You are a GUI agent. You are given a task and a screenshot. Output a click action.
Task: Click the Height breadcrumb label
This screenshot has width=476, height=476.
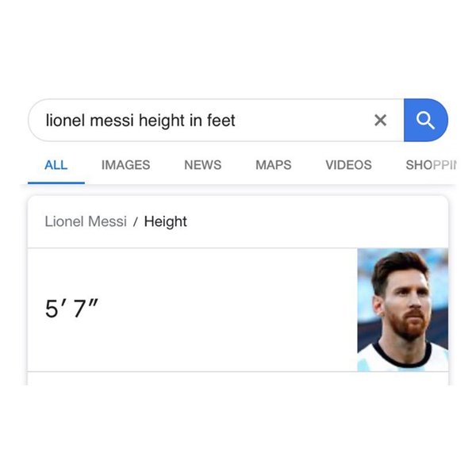click(166, 221)
